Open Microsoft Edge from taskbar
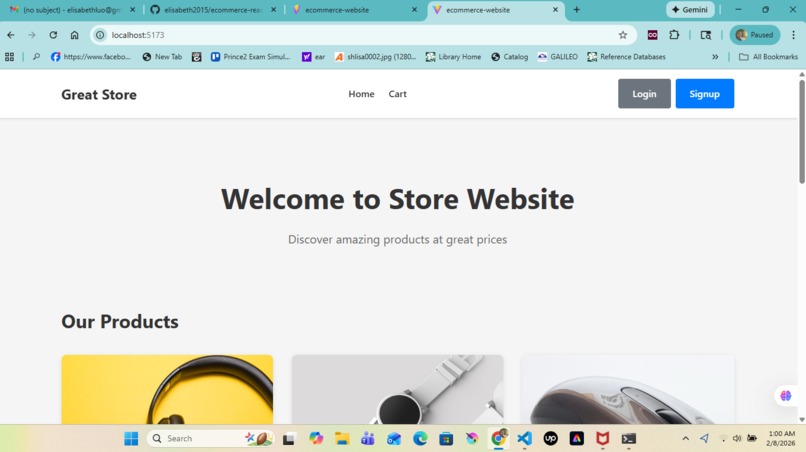This screenshot has width=806, height=452. click(420, 439)
